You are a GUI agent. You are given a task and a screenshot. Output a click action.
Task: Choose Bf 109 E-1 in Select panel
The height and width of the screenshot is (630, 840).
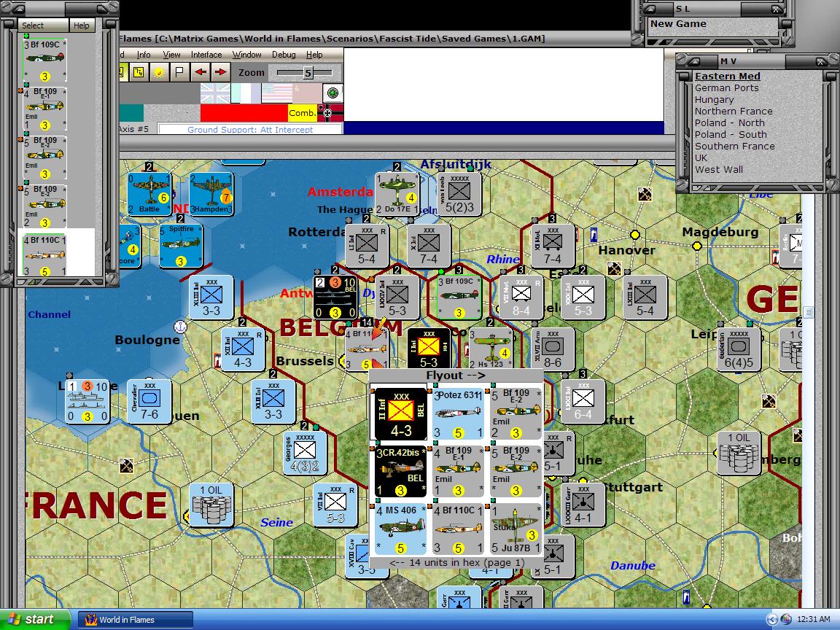[45, 109]
